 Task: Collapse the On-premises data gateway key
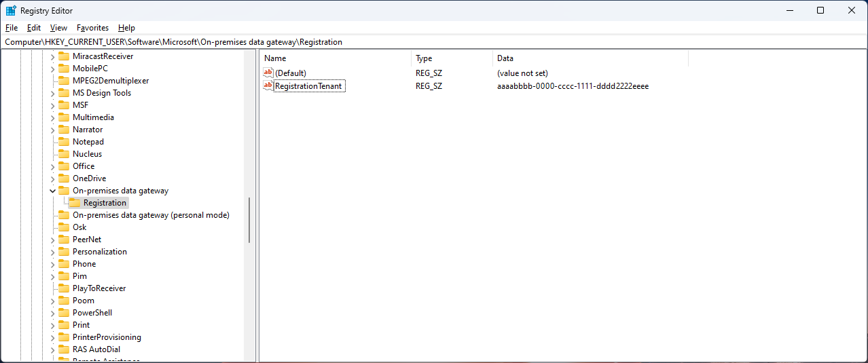[52, 191]
